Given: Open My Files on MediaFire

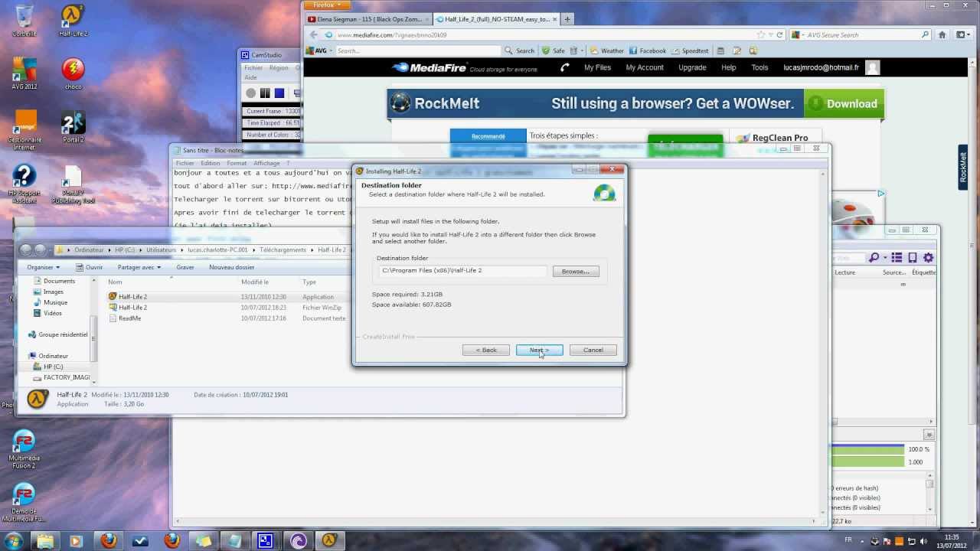Looking at the screenshot, I should pyautogui.click(x=597, y=67).
